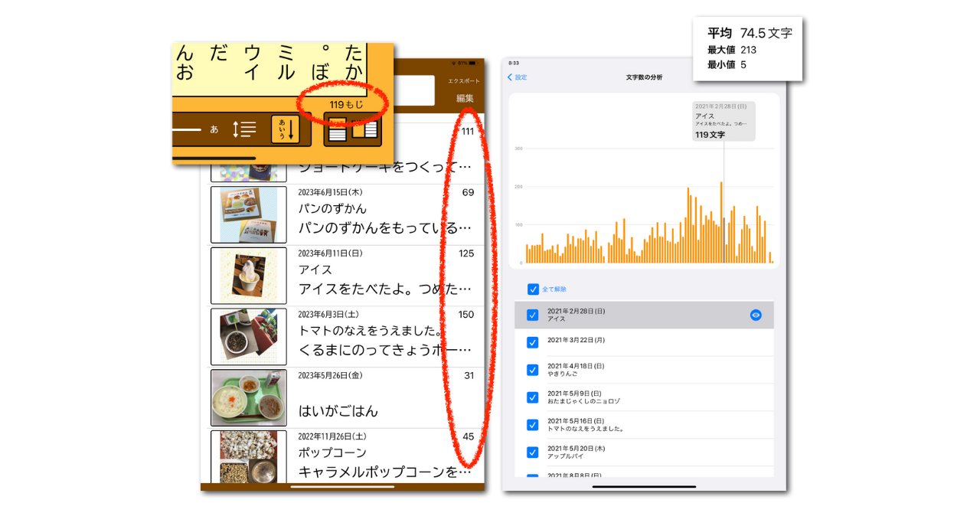This screenshot has width=980, height=513.
Task: Click the eye icon on the アイス row
Action: 756,315
